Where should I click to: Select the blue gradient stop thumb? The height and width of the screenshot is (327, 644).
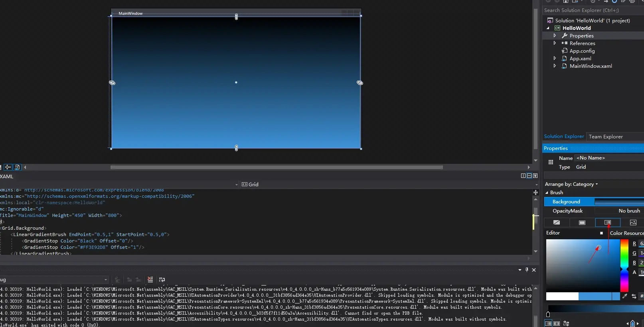632,323
